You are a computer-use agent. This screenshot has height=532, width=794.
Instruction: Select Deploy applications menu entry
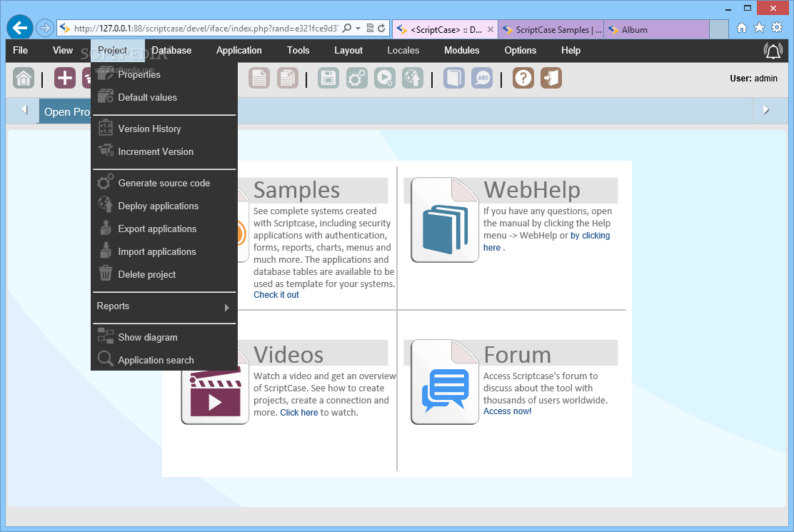pyautogui.click(x=164, y=206)
